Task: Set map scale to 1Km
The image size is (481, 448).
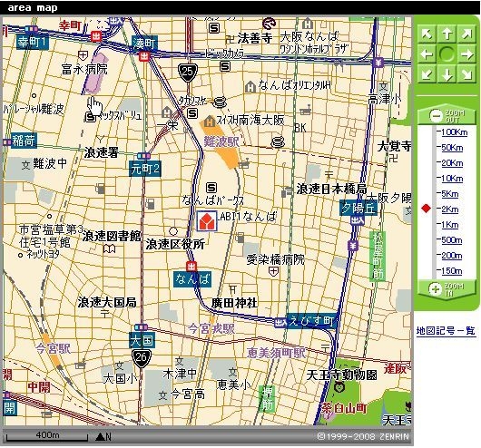Action: coord(450,225)
